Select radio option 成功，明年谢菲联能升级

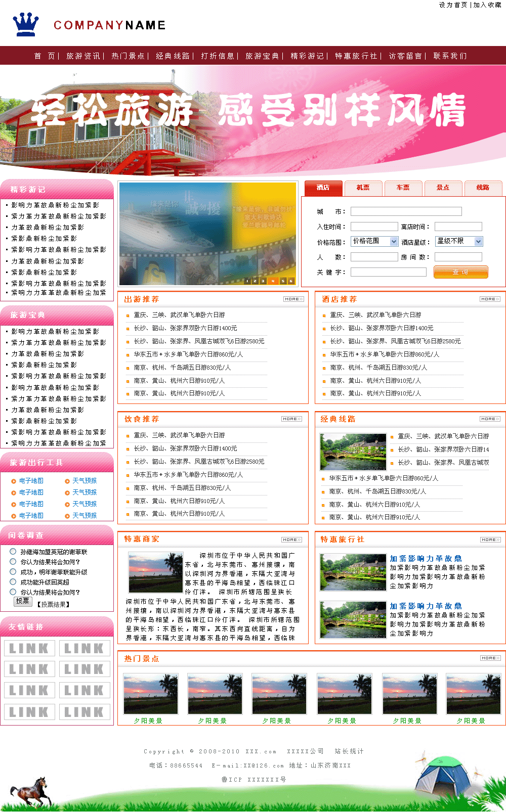coord(13,572)
